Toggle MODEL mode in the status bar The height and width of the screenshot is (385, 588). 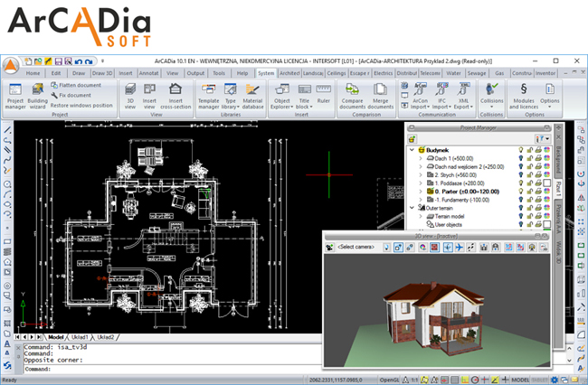click(520, 380)
